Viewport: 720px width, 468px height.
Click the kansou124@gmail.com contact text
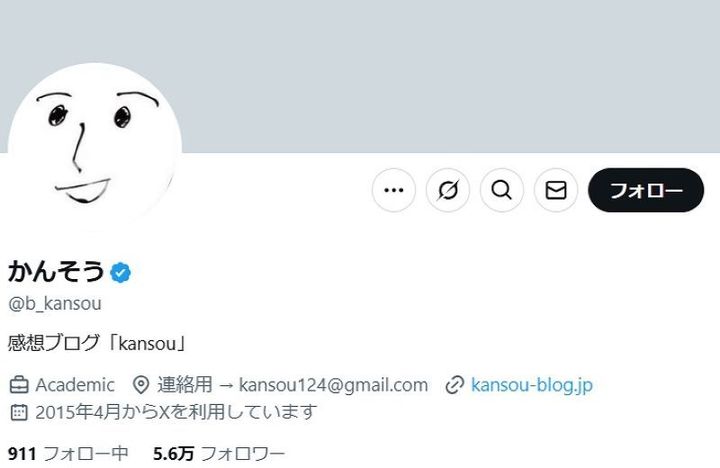click(x=333, y=385)
